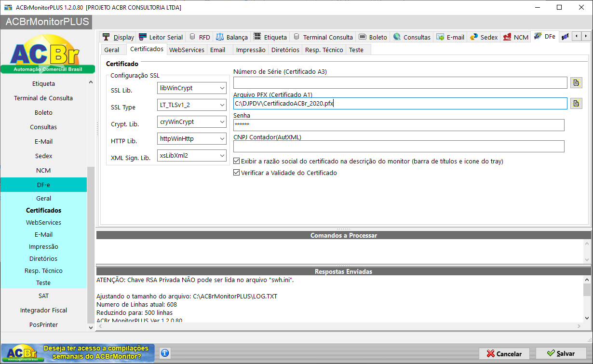Select Geral under DF-e in sidebar

pyautogui.click(x=43, y=198)
